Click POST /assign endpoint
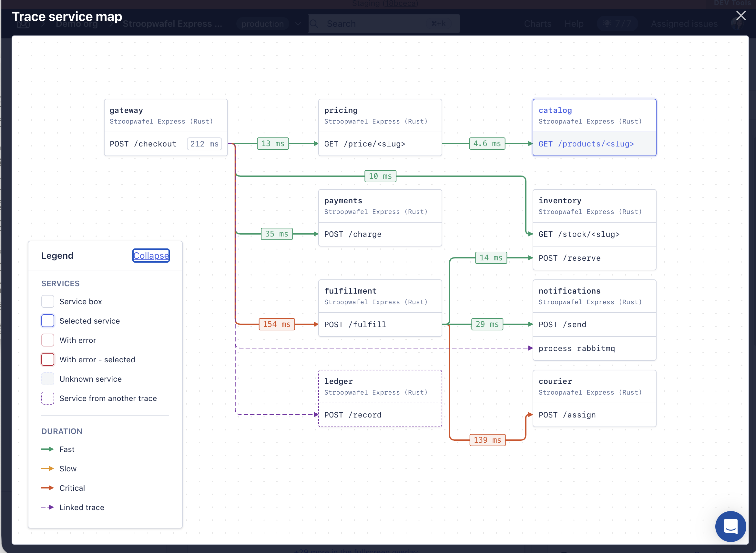Image resolution: width=756 pixels, height=553 pixels. (594, 415)
